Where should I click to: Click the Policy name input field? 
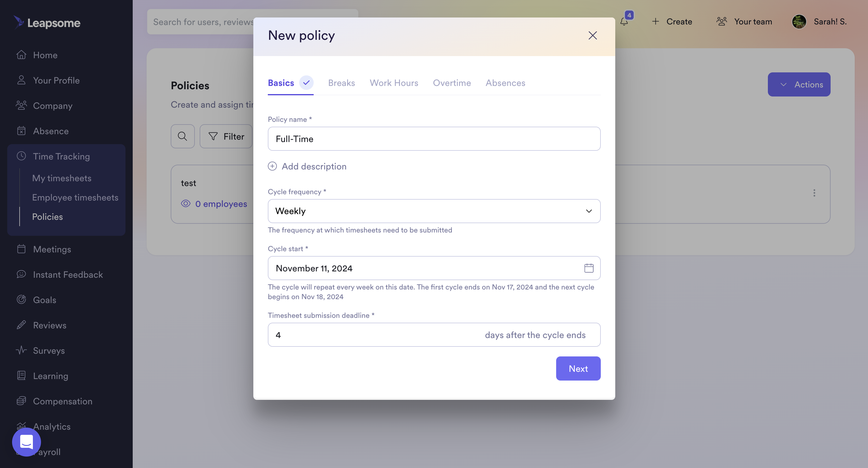(434, 139)
